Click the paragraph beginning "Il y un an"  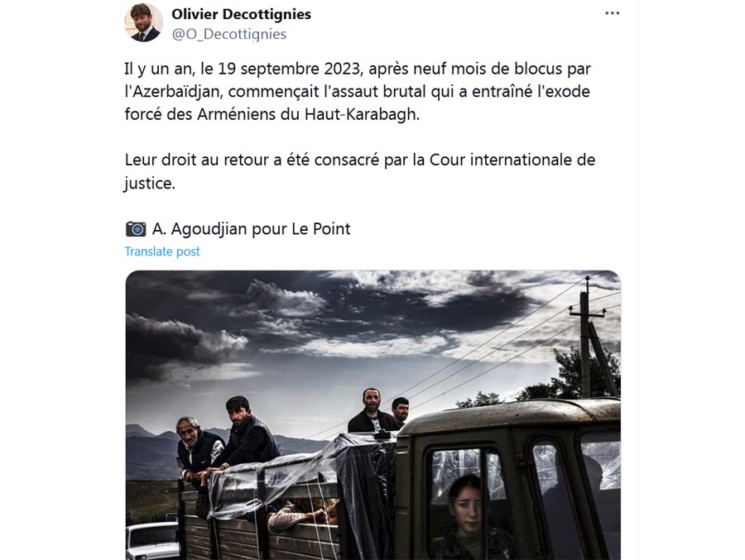[x=358, y=92]
